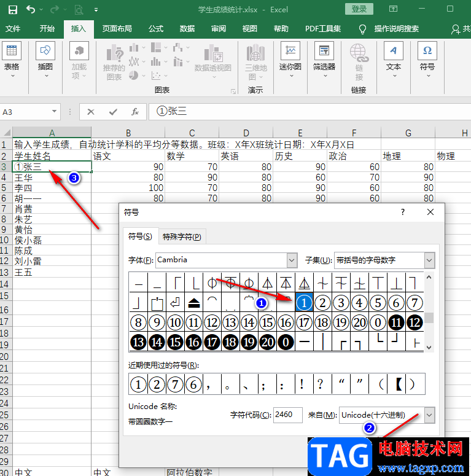Select black circled 15 symbol
This screenshot has height=476, width=471.
[175, 342]
